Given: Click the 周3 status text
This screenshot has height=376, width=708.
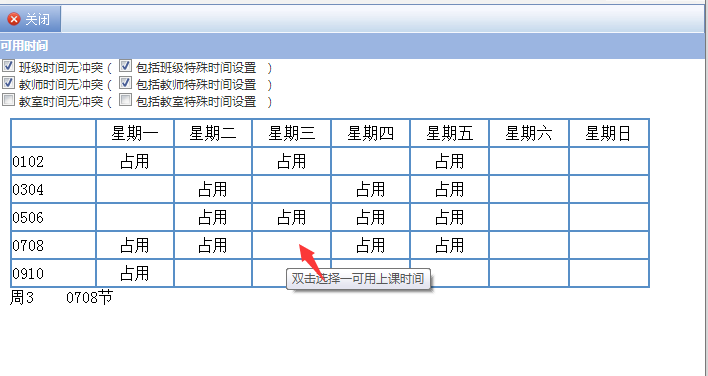Looking at the screenshot, I should 22,298.
